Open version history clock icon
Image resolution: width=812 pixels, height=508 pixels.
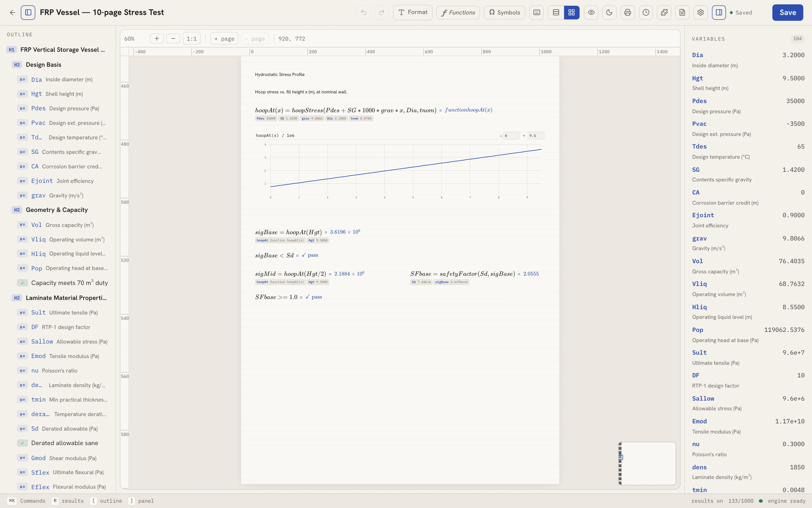click(x=646, y=12)
